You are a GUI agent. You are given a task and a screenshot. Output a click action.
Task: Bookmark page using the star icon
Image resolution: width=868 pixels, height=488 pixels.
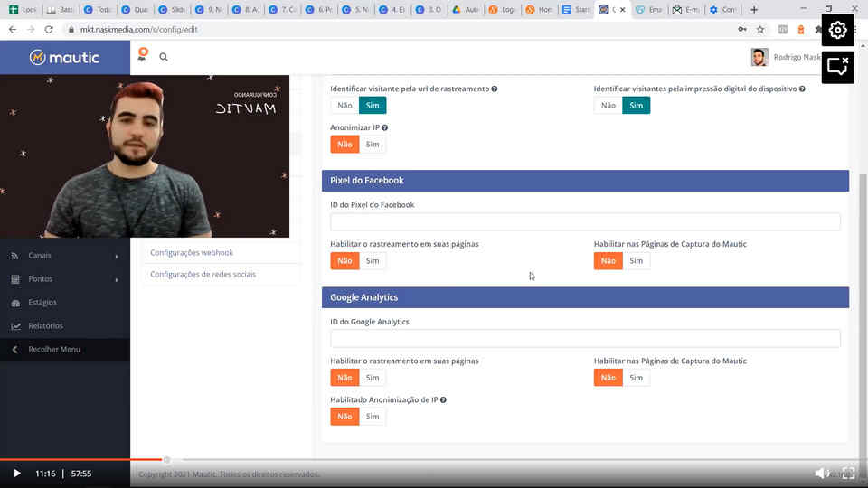point(760,29)
